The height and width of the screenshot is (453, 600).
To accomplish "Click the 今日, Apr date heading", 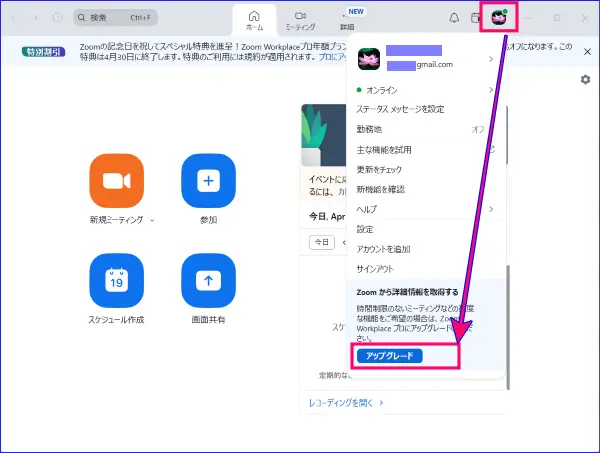I will [x=327, y=217].
